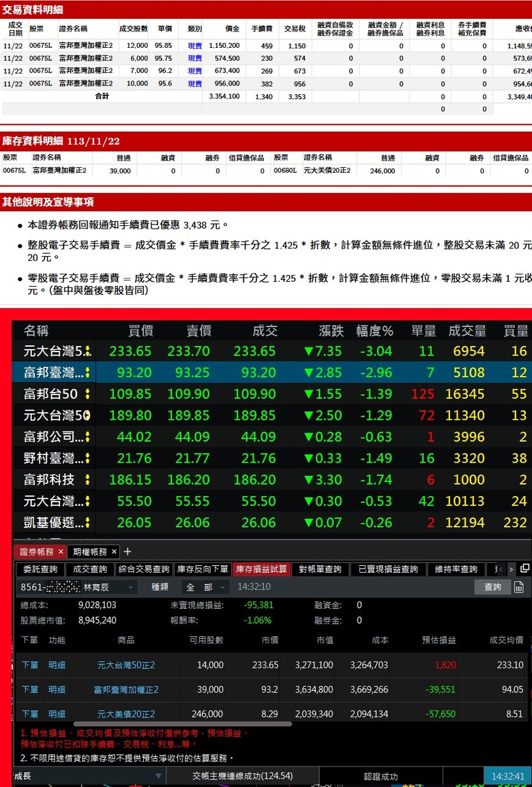Click the yellow icon beside 元大台灣50 at 189.85
The height and width of the screenshot is (787, 532).
[88, 415]
